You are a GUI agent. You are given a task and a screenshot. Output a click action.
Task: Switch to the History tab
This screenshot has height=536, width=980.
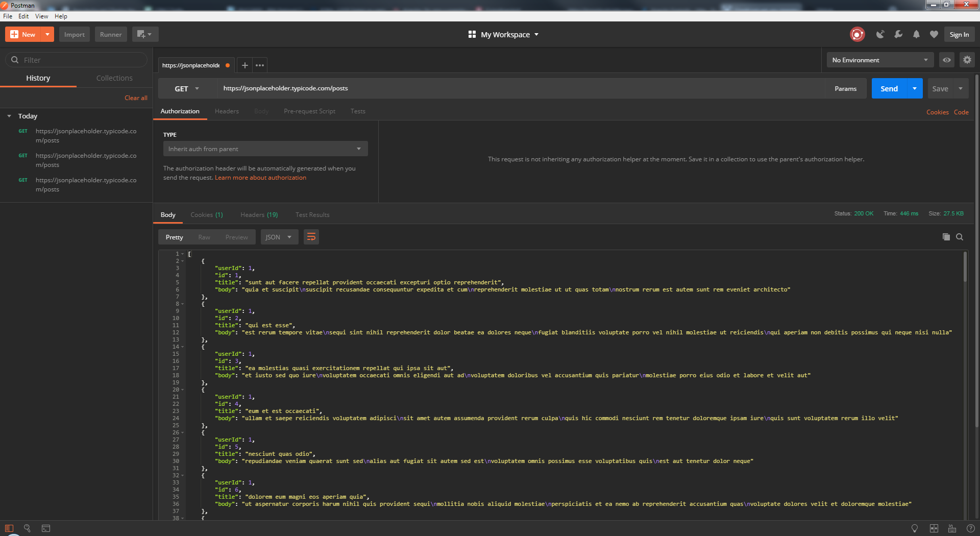click(38, 78)
